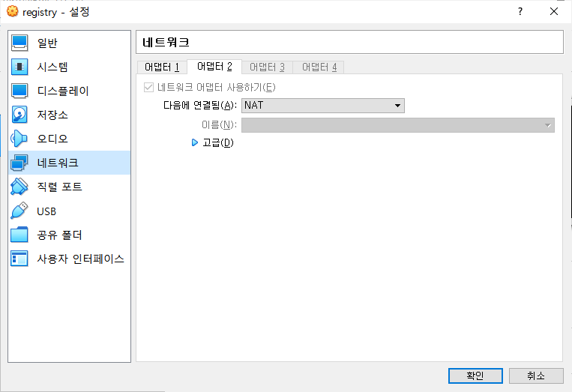Select the 사용자 인터페이스 category label
The width and height of the screenshot is (572, 392).
[81, 259]
